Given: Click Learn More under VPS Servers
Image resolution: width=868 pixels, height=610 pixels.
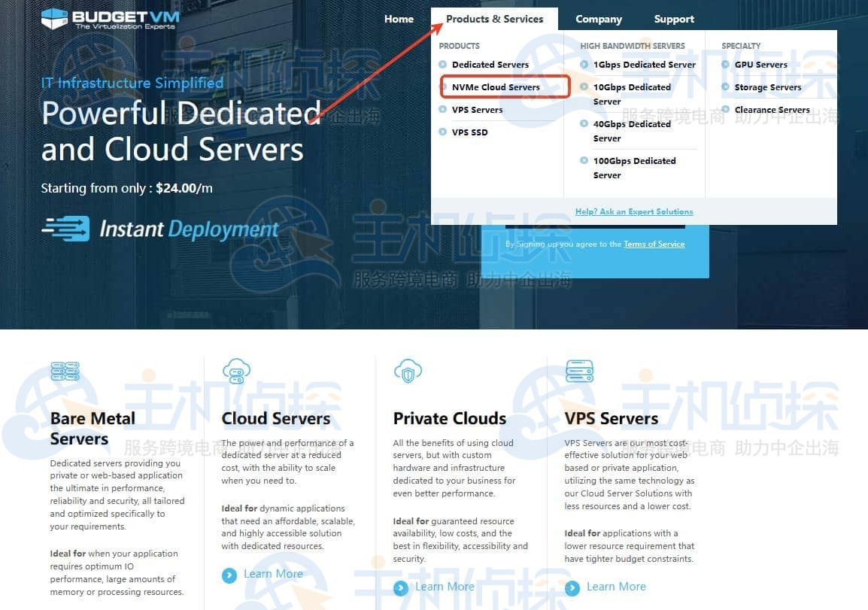Looking at the screenshot, I should pyautogui.click(x=616, y=587).
